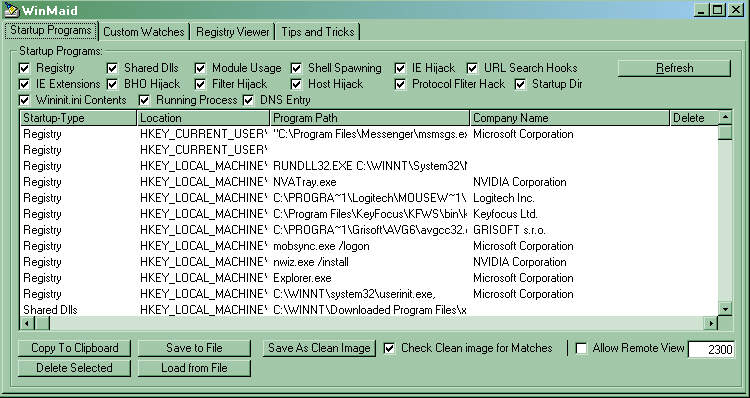Image resolution: width=750 pixels, height=398 pixels.
Task: Click the list's scroll up arrow
Action: point(725,117)
